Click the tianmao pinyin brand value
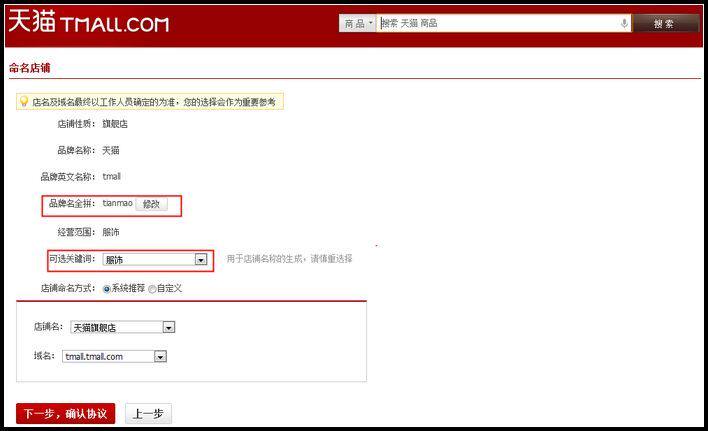Screen dimensions: 708x431 117,203
